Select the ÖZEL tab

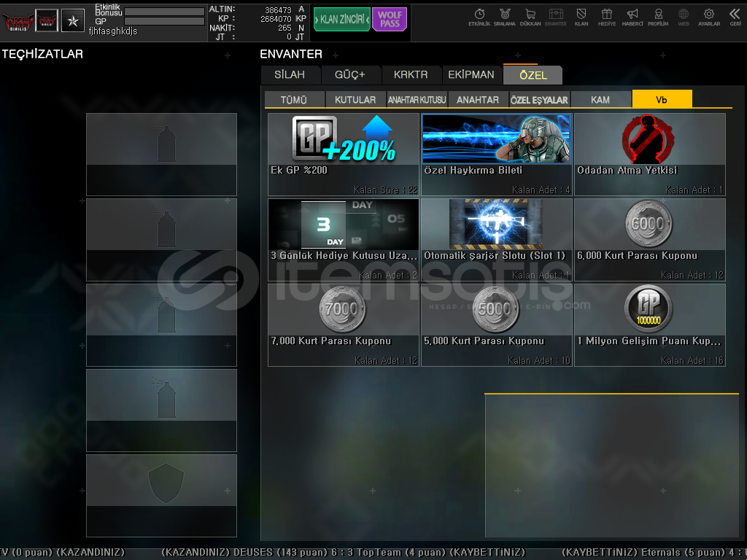(533, 75)
